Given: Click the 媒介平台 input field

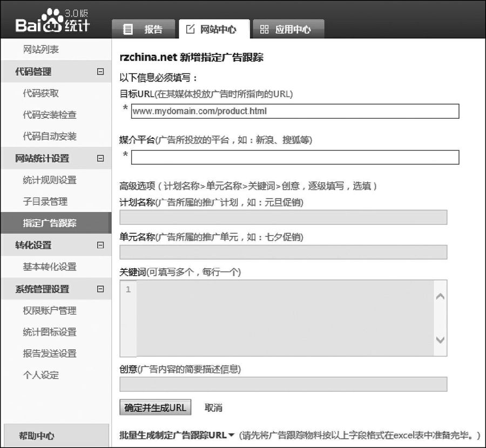Looking at the screenshot, I should [295, 157].
